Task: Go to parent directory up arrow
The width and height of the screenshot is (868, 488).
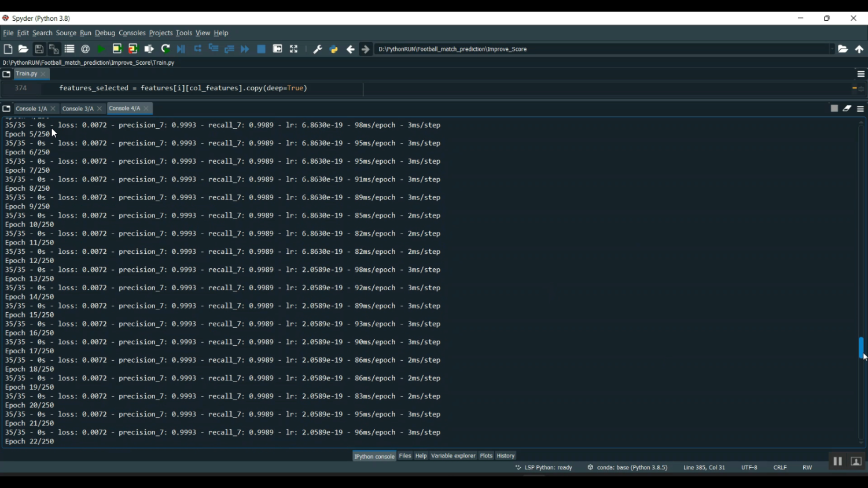Action: tap(859, 50)
